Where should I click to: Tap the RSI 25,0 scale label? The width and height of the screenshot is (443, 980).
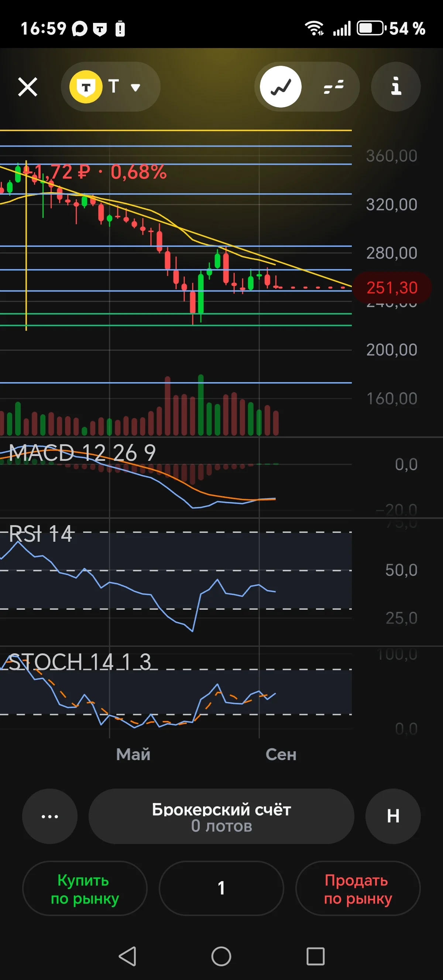[401, 618]
